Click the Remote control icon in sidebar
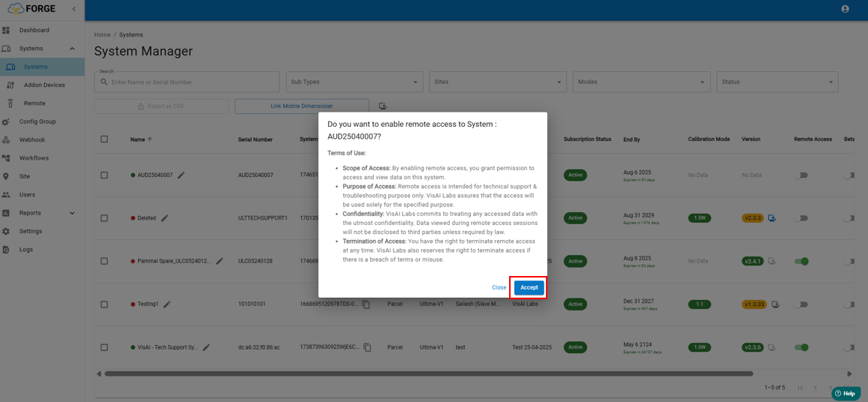The height and width of the screenshot is (402, 868). pos(11,103)
